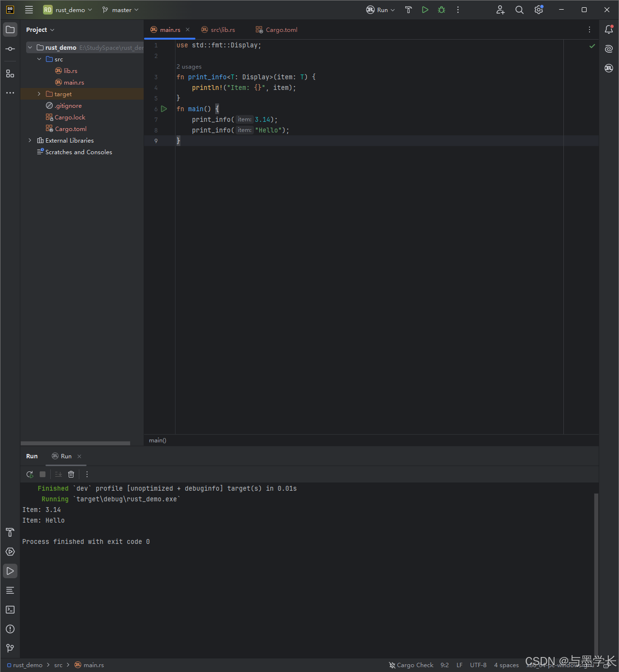Toggle scroll to end in Run panel

click(59, 474)
